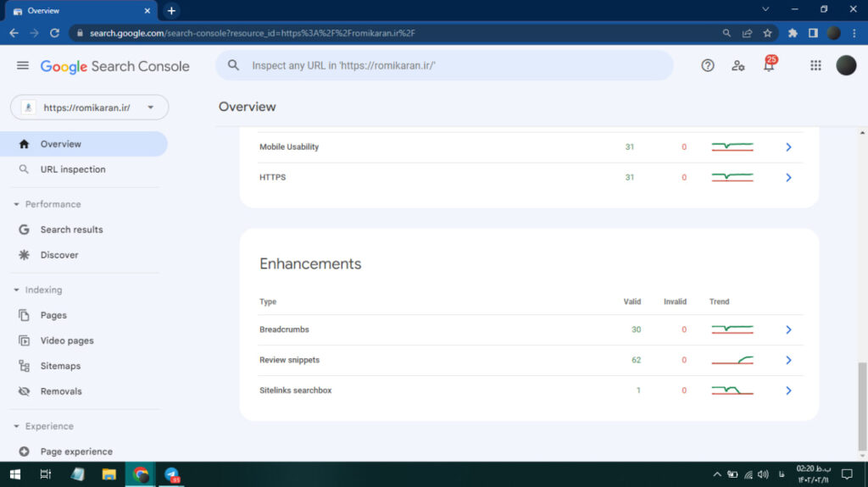
Task: Click the Breadcrumbs row label
Action: tap(284, 329)
